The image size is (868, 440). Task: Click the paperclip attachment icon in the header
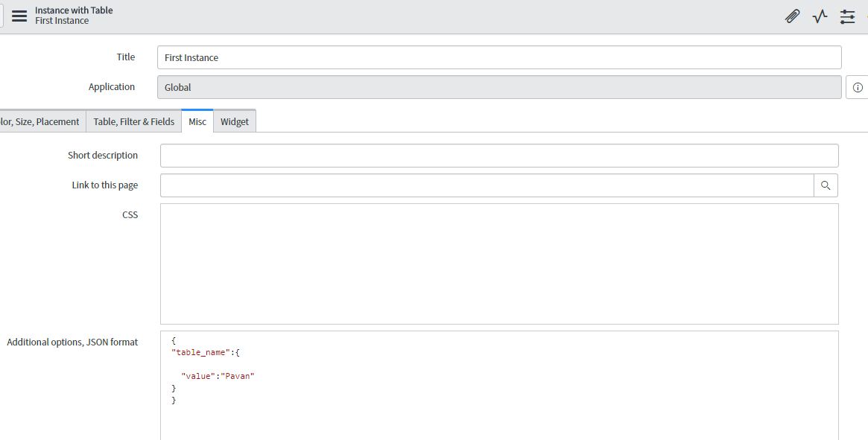(792, 16)
